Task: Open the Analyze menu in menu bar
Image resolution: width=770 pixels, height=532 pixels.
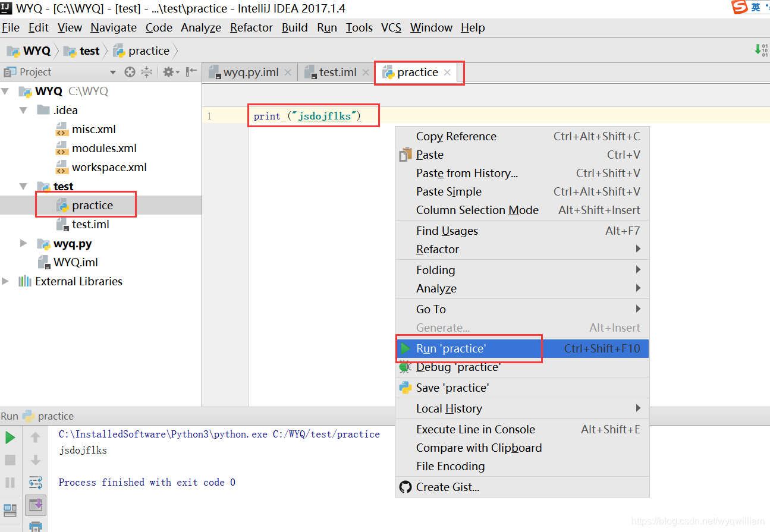Action: coord(201,28)
